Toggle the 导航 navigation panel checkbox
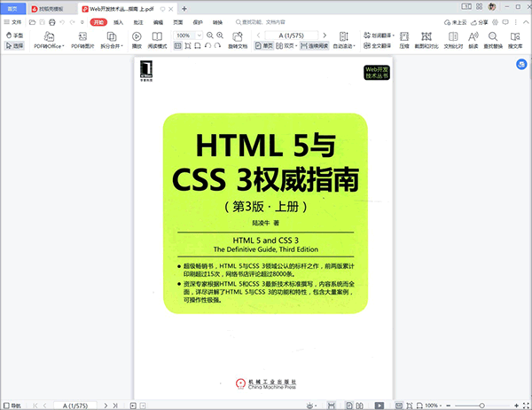 tap(12, 406)
